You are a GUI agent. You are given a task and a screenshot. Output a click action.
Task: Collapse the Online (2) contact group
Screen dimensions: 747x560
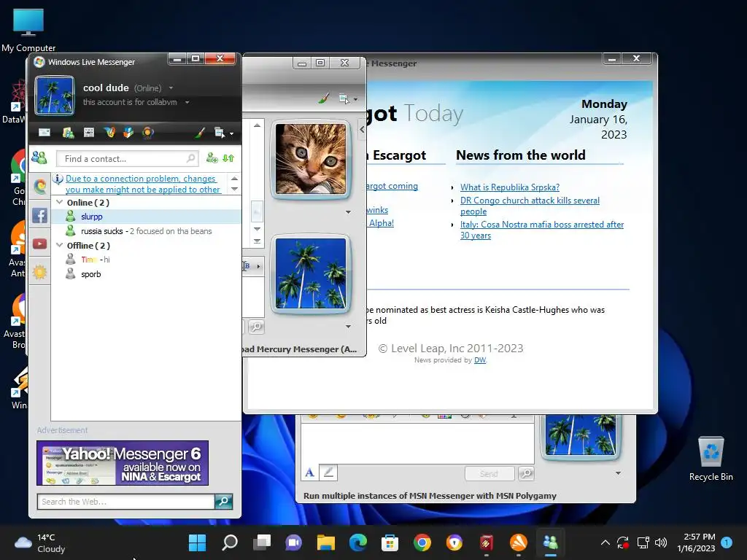coord(60,203)
